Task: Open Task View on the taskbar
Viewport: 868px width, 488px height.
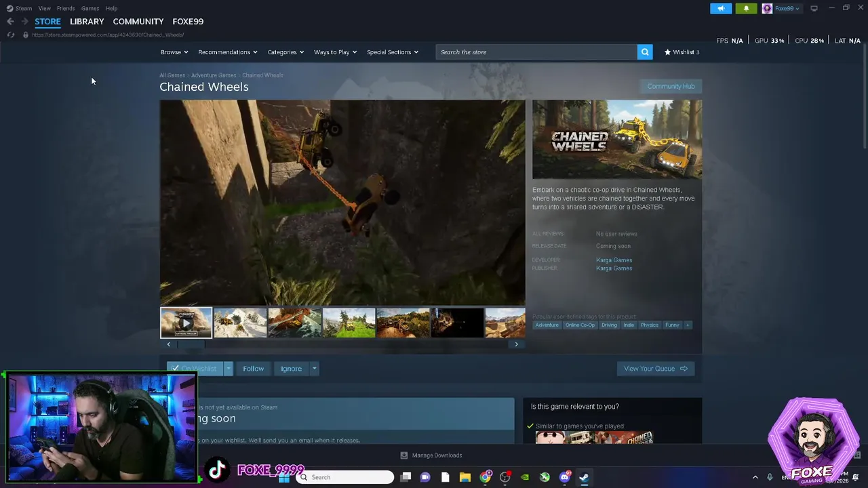Action: pos(406,477)
